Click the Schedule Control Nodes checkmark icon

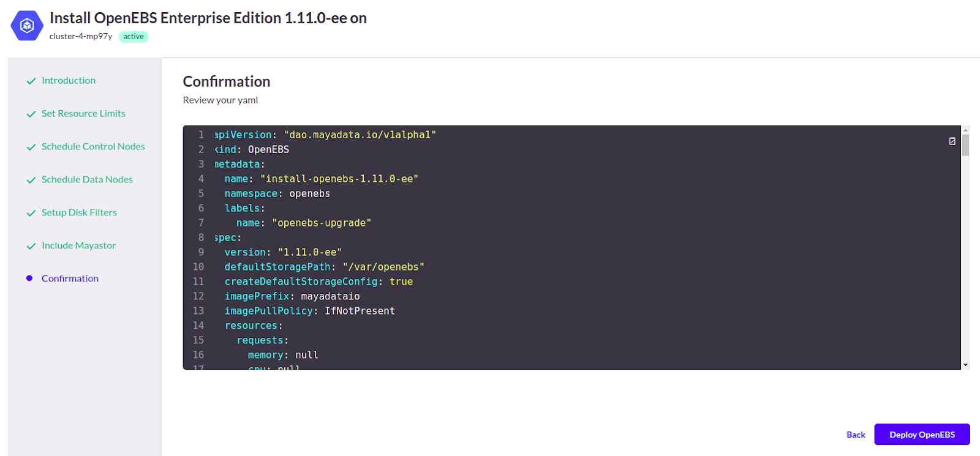click(31, 147)
